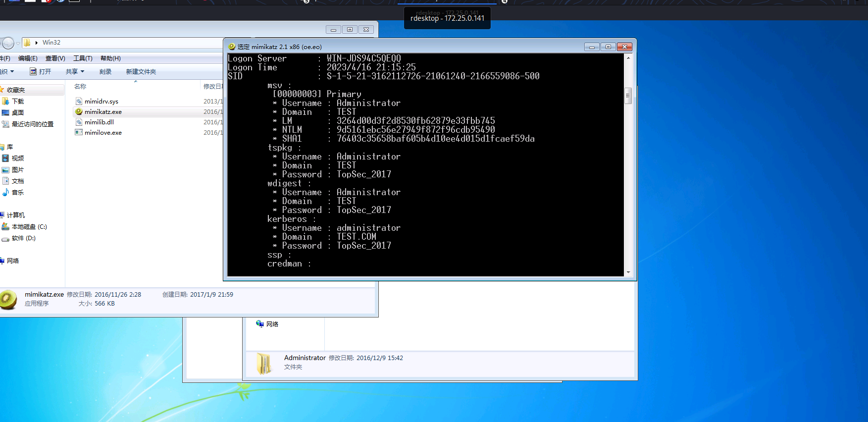Click the console vertical scrollbar thumb
The image size is (868, 422).
[x=628, y=95]
